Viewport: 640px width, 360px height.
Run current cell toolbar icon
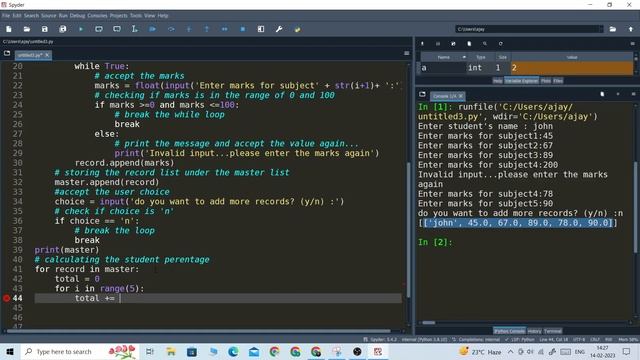point(98,29)
